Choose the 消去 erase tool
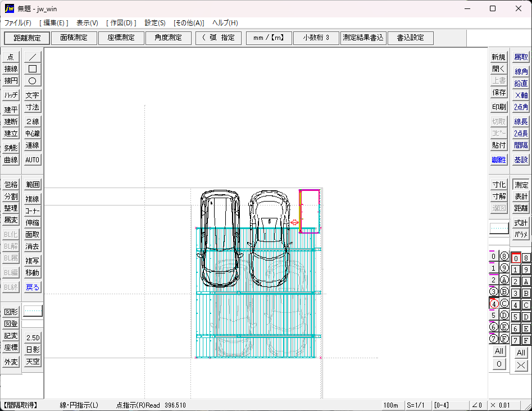Viewport: 532px width, 411px height. pos(33,246)
